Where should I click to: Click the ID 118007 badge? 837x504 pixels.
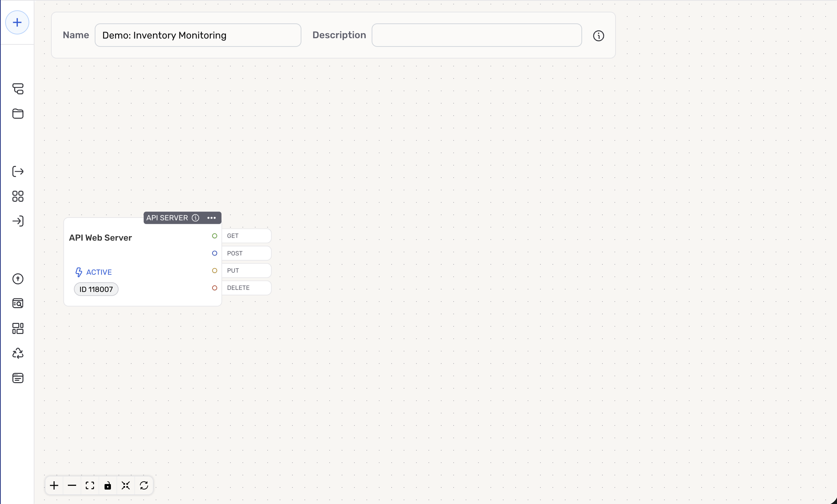(x=96, y=289)
